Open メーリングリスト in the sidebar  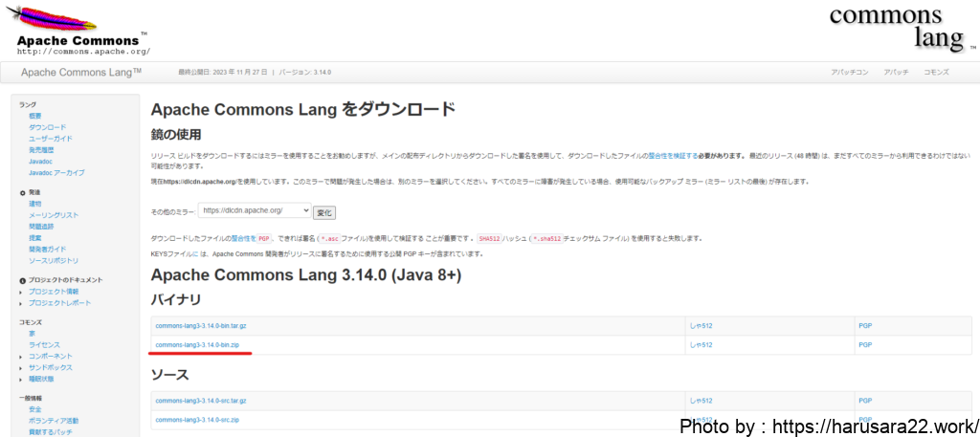click(54, 215)
